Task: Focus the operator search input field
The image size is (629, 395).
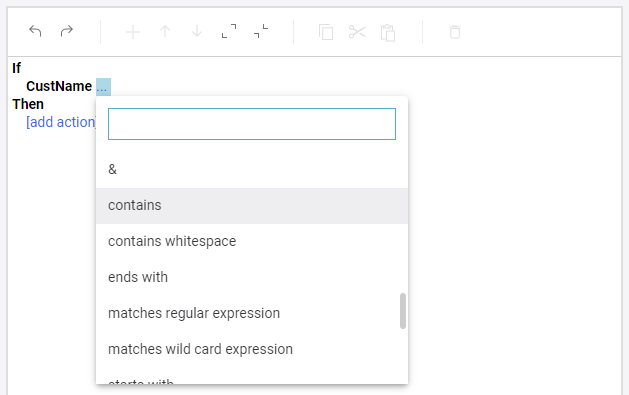Action: (252, 124)
